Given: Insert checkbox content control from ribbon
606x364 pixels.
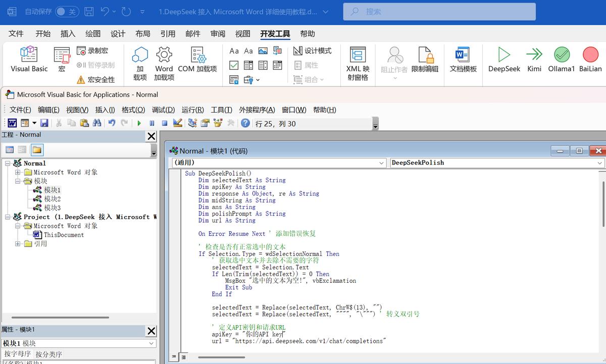Looking at the screenshot, I should point(234,65).
